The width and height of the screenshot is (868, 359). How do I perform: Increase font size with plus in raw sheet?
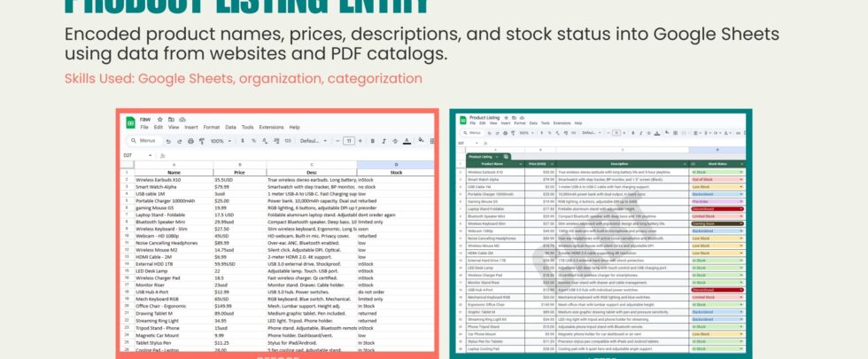[361, 141]
